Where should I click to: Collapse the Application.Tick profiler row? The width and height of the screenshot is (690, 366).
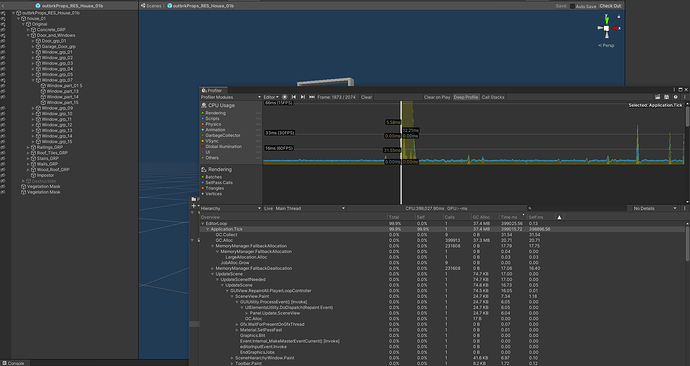pos(208,229)
